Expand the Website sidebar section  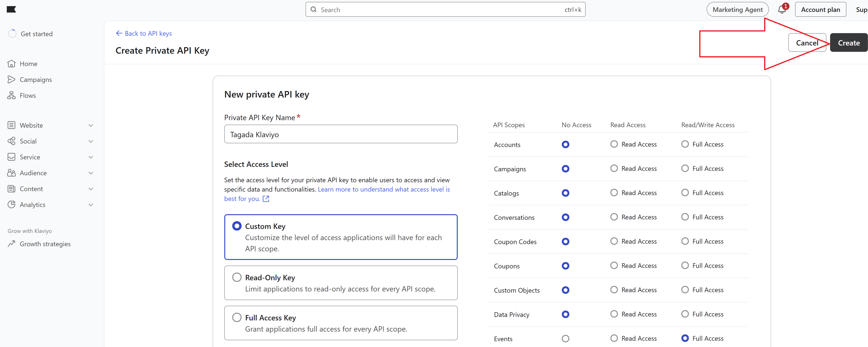click(x=91, y=125)
